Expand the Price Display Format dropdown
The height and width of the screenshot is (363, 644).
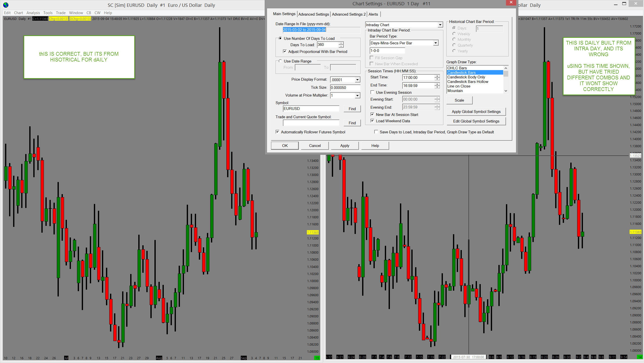[357, 80]
